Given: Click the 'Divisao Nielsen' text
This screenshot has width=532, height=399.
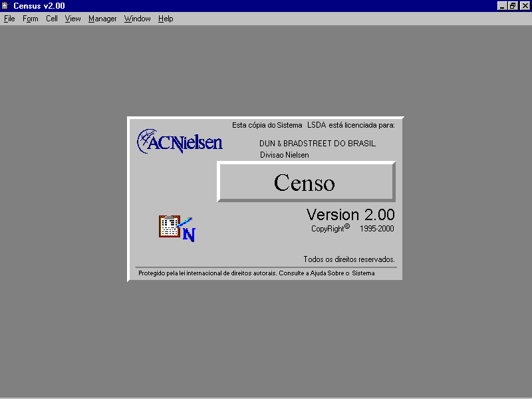Looking at the screenshot, I should (285, 155).
